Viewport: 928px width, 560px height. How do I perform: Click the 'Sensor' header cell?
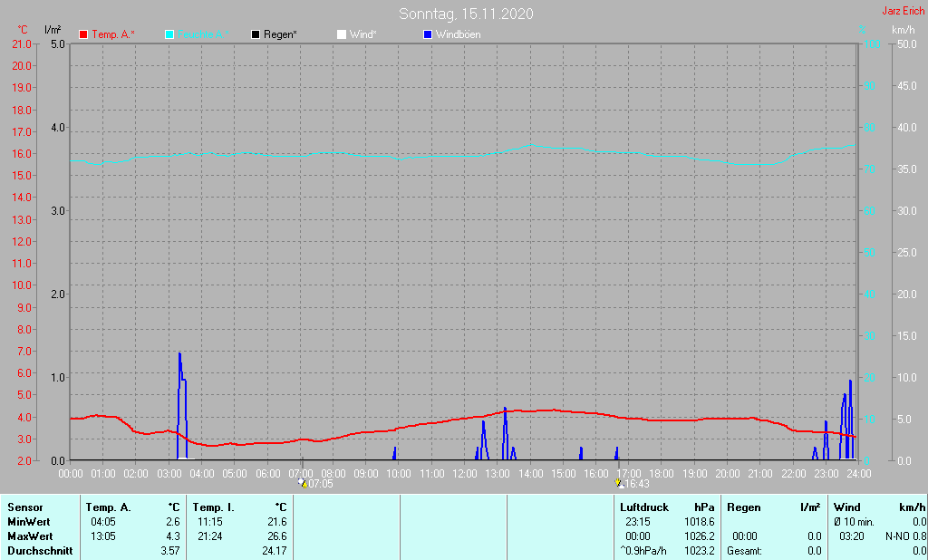click(25, 507)
